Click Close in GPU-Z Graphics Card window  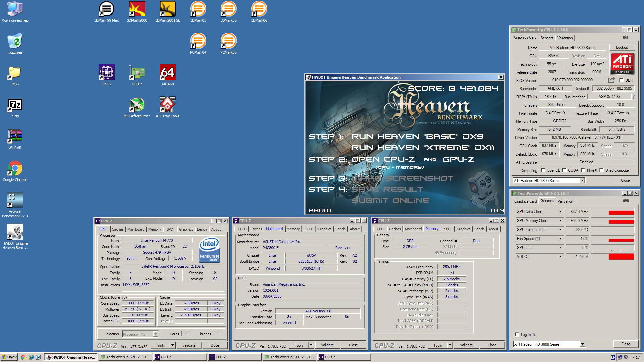coord(625,180)
